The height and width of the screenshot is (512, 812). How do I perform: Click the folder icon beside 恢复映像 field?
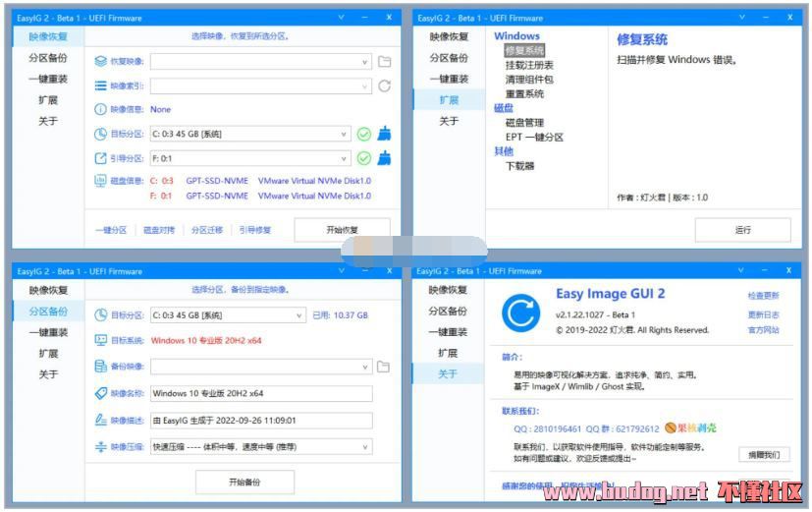click(x=384, y=61)
